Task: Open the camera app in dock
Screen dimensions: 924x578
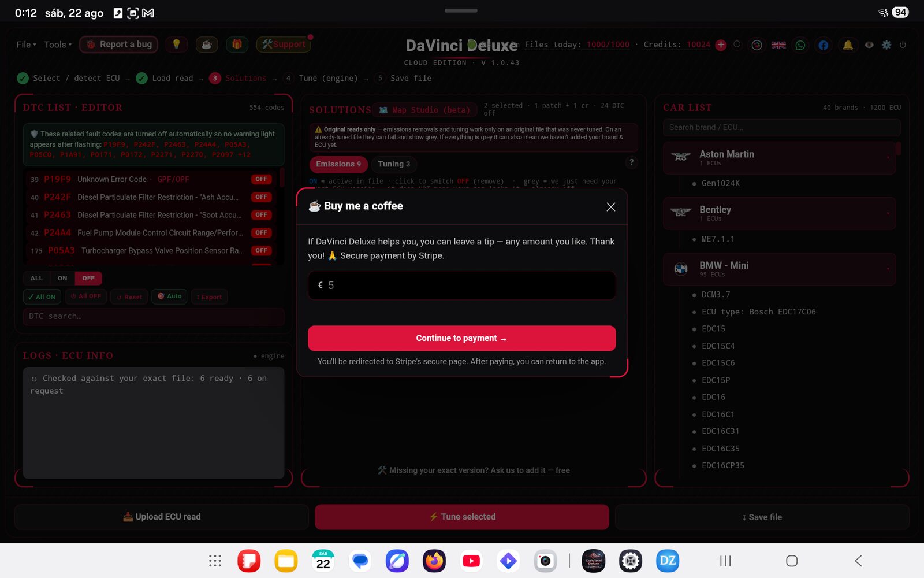Action: pyautogui.click(x=545, y=561)
